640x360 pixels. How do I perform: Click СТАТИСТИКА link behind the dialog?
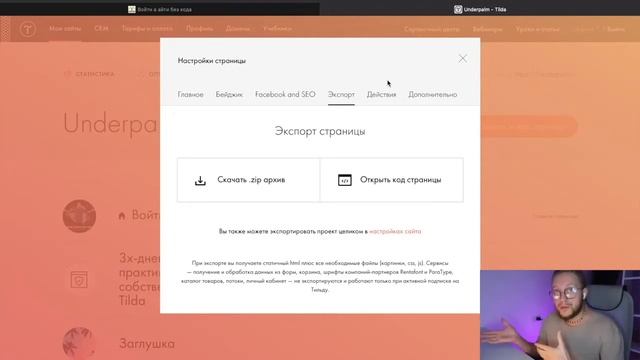[95, 74]
